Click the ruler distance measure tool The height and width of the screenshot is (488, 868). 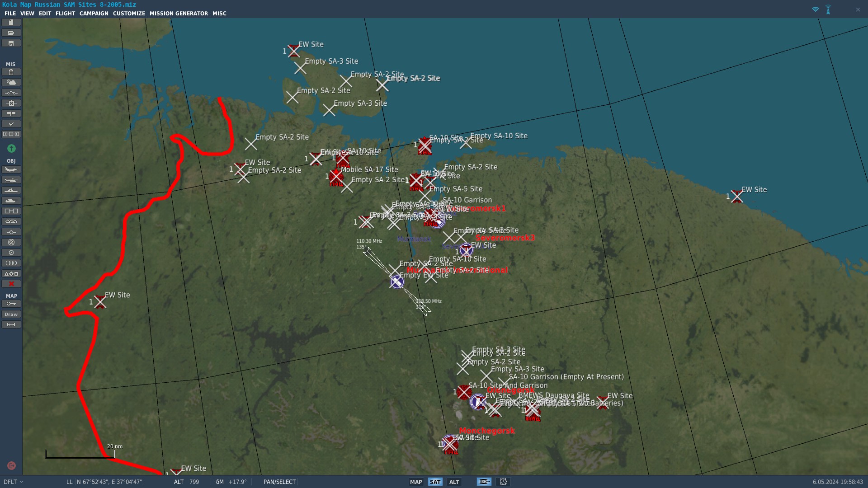pyautogui.click(x=11, y=324)
